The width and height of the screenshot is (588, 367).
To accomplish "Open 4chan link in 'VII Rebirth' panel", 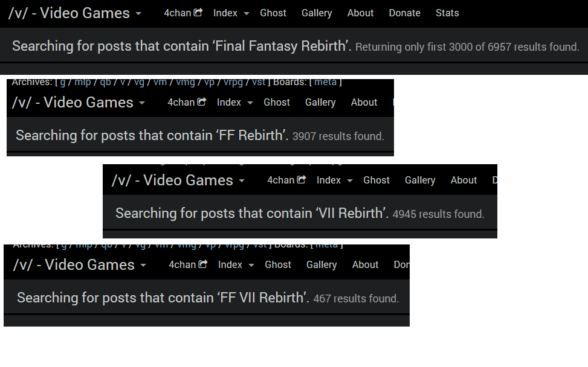I will tap(286, 180).
